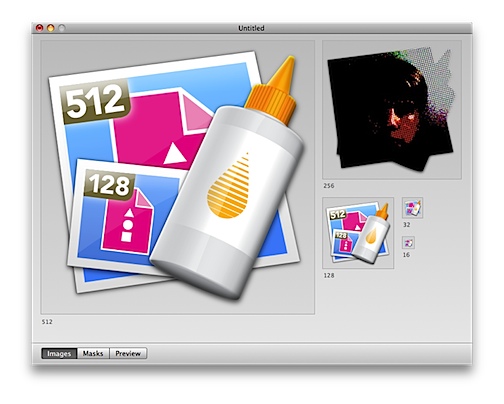The width and height of the screenshot is (504, 404).
Task: Click the "128" size label
Action: click(329, 275)
